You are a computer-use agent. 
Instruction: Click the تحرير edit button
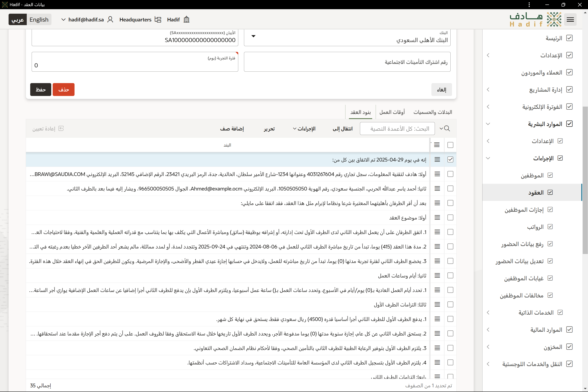269,129
